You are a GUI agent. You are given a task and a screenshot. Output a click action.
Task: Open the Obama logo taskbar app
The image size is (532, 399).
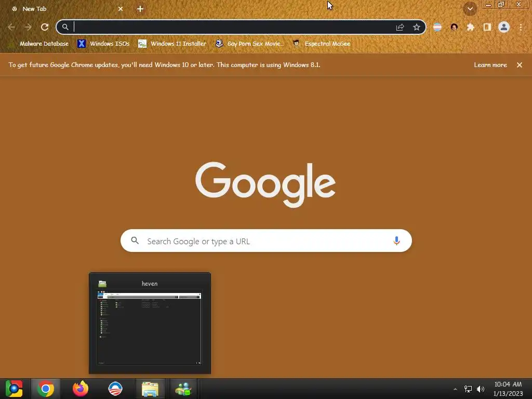[115, 389]
